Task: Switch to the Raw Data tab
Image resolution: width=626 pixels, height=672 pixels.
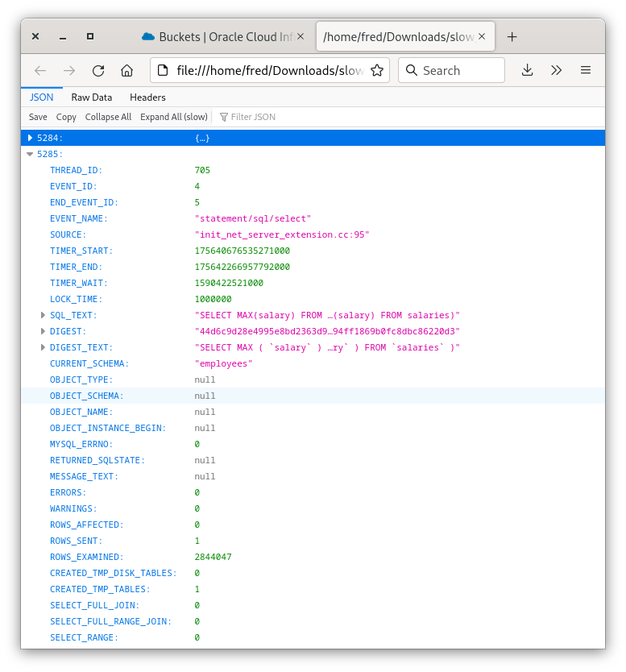Action: (x=91, y=97)
